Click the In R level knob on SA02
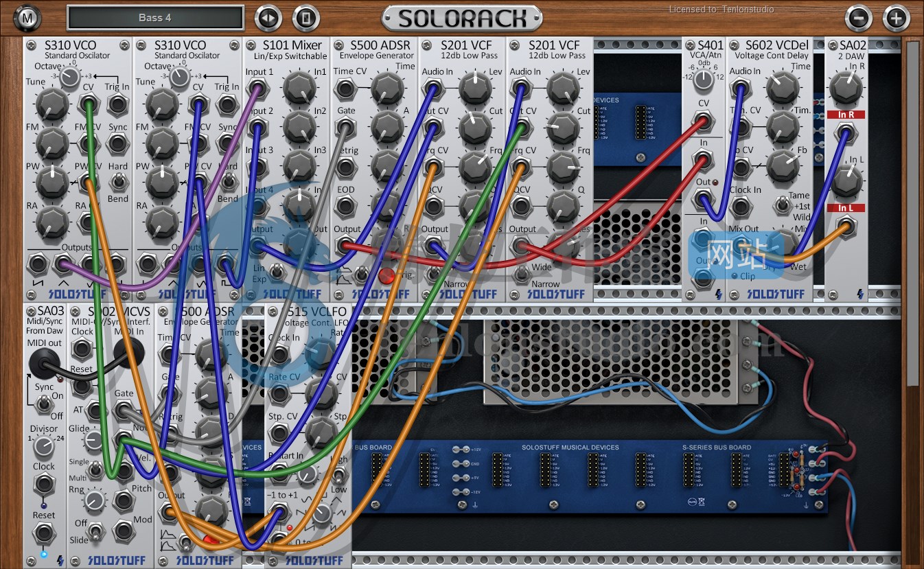924x569 pixels. pos(846,89)
